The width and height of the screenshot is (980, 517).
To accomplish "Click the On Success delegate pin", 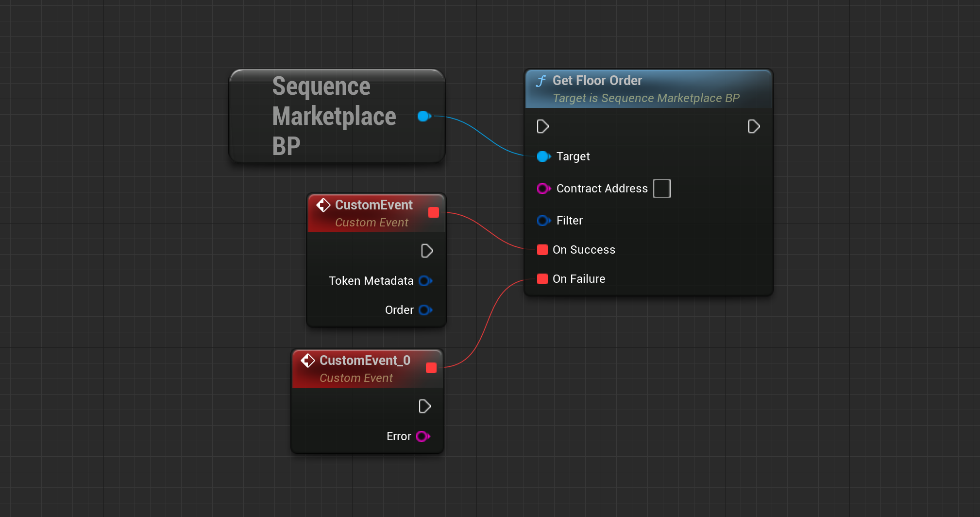I will (x=542, y=250).
